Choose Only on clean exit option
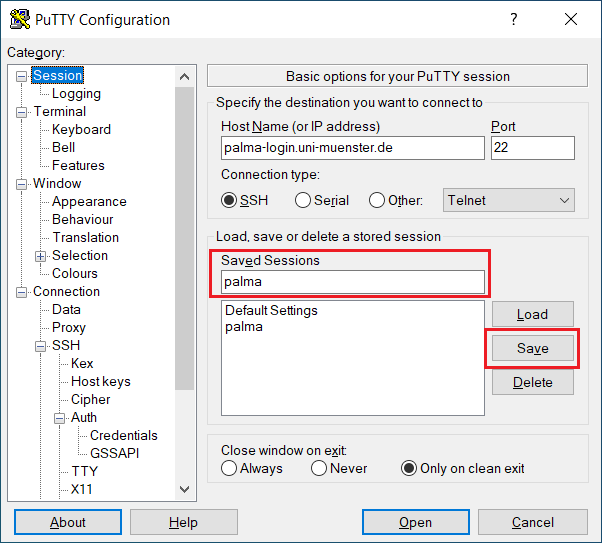This screenshot has width=604, height=545. click(409, 468)
